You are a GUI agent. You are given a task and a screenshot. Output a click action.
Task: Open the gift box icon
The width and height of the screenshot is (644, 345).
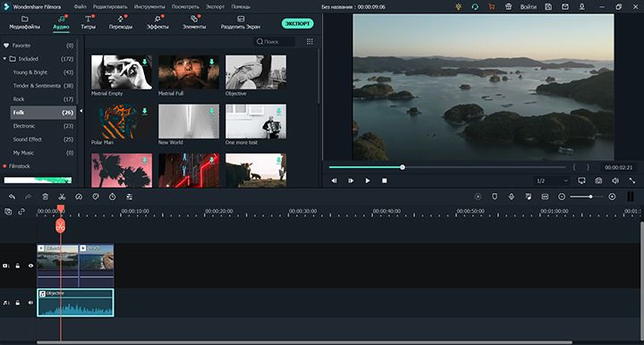[508, 7]
